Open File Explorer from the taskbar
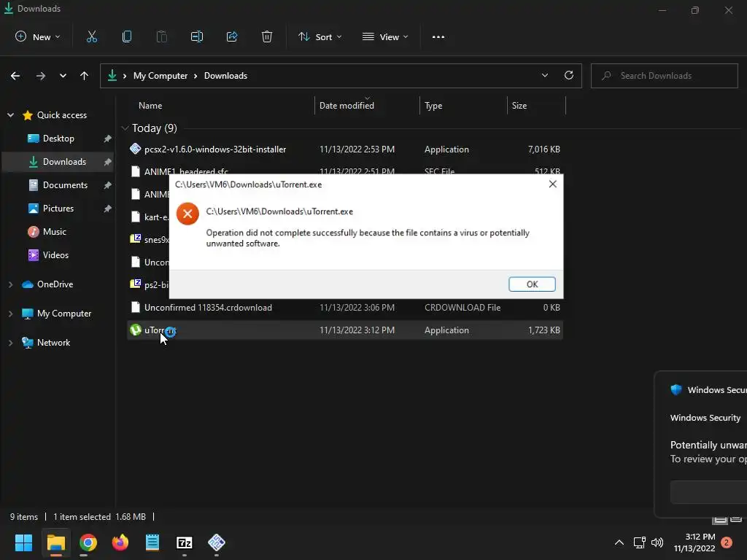 tap(55, 542)
